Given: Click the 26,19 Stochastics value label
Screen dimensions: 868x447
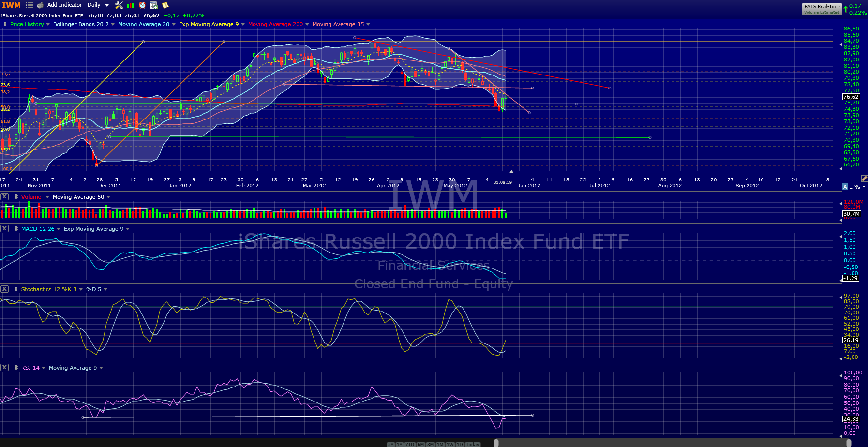Looking at the screenshot, I should tap(851, 340).
